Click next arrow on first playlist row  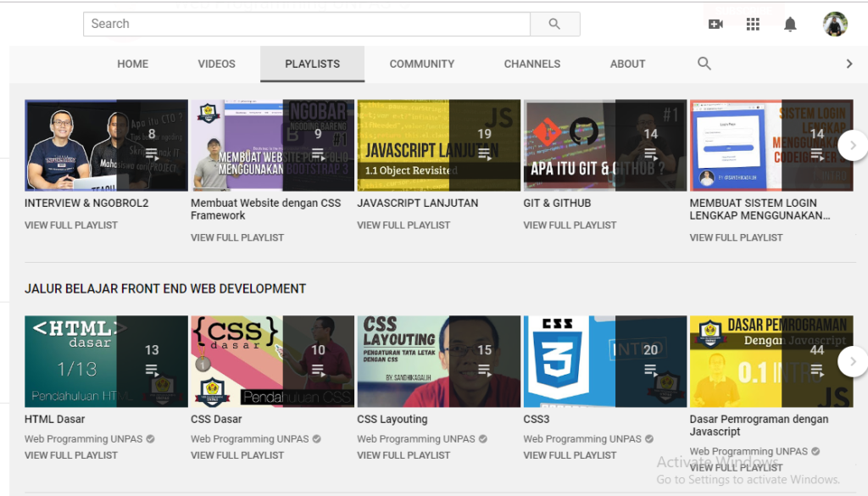coord(853,145)
